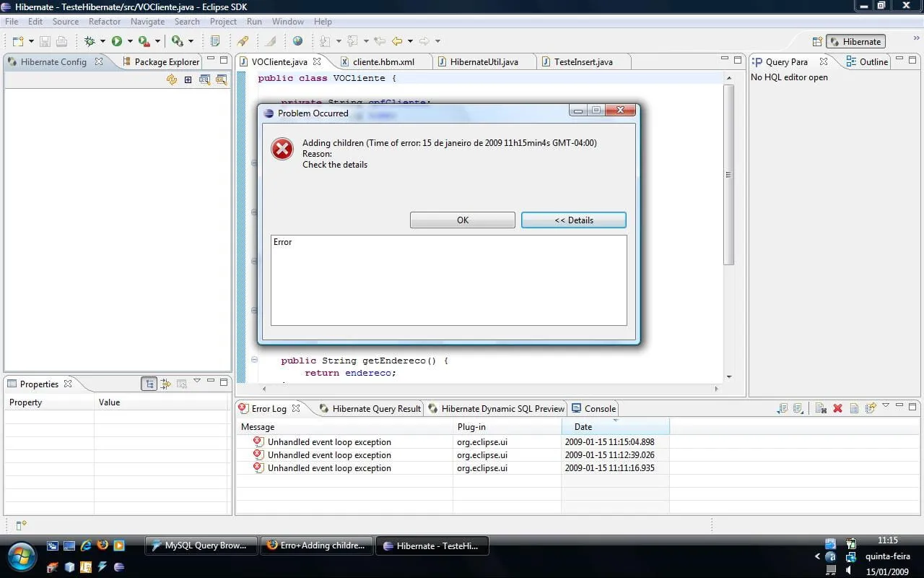The height and width of the screenshot is (578, 924).
Task: Open the Run button dropdown arrow
Action: [x=129, y=41]
